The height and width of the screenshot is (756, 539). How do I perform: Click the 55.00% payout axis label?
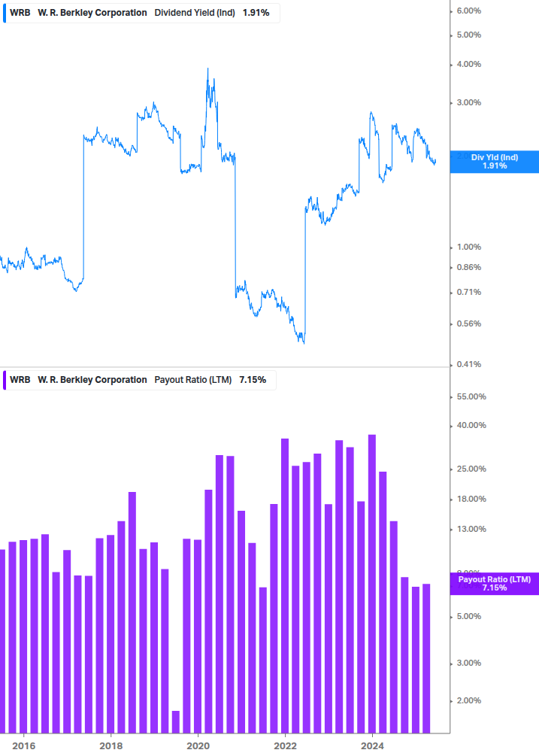(x=471, y=396)
